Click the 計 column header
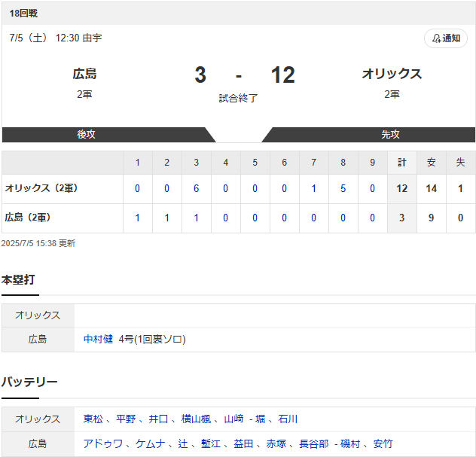The height and width of the screenshot is (457, 476). (x=402, y=163)
